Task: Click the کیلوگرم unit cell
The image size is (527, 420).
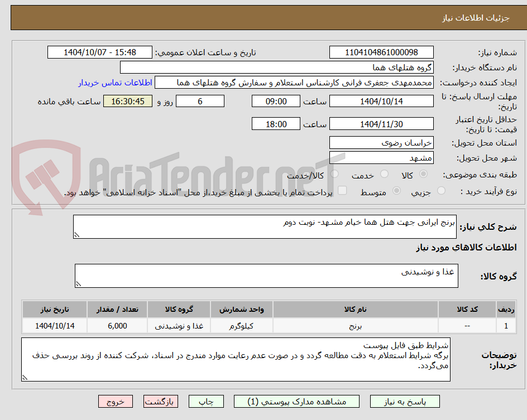Action: click(x=242, y=326)
